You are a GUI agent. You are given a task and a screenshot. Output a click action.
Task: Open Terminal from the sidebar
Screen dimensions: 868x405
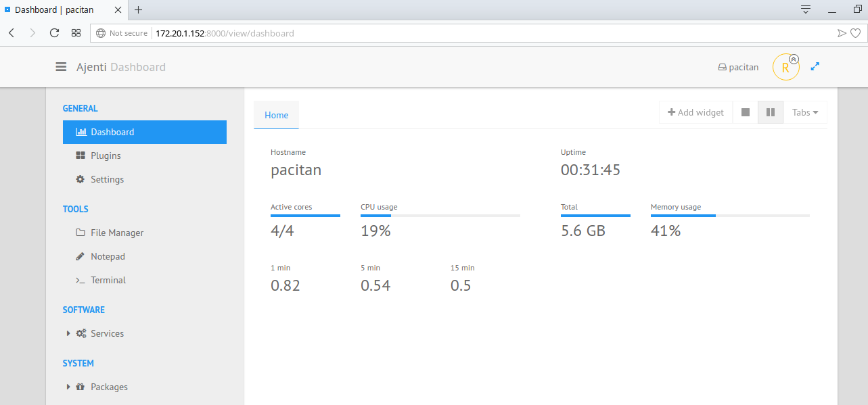tap(108, 280)
